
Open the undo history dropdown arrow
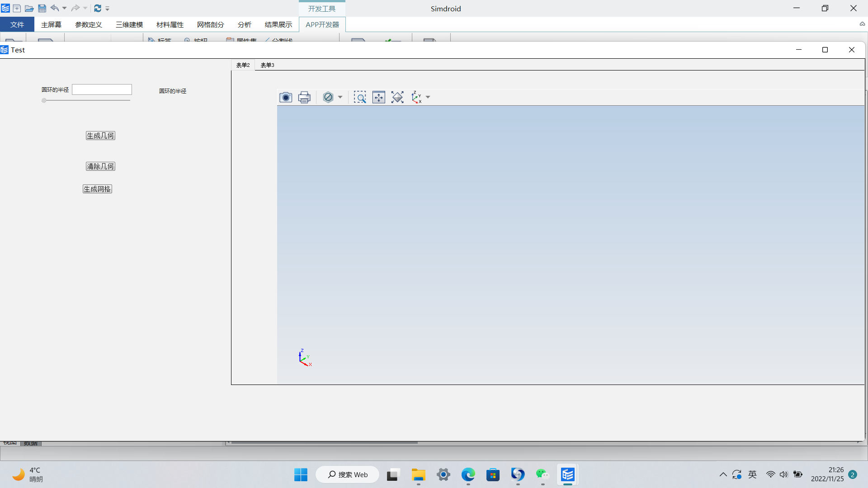(x=64, y=8)
